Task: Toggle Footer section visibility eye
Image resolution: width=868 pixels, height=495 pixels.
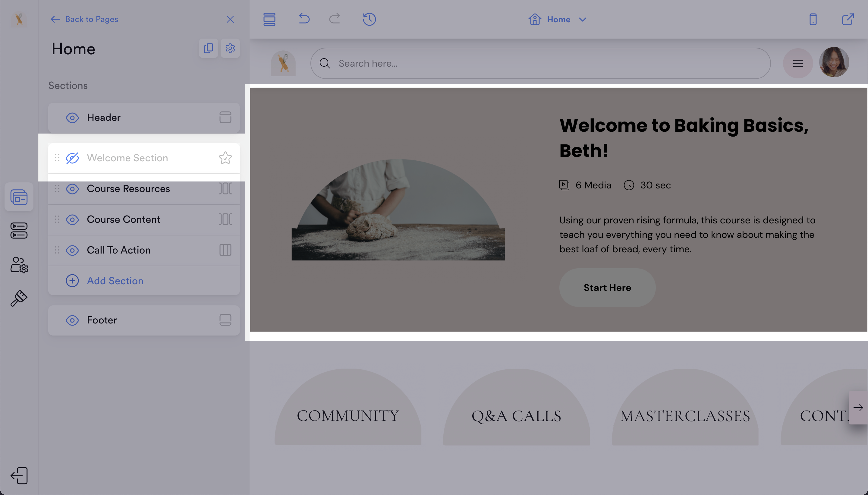Action: (72, 320)
